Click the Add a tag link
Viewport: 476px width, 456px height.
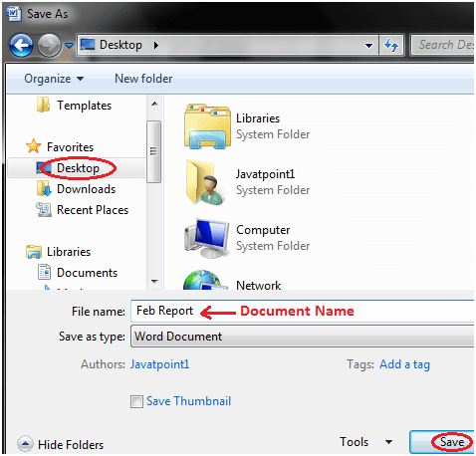(x=404, y=364)
